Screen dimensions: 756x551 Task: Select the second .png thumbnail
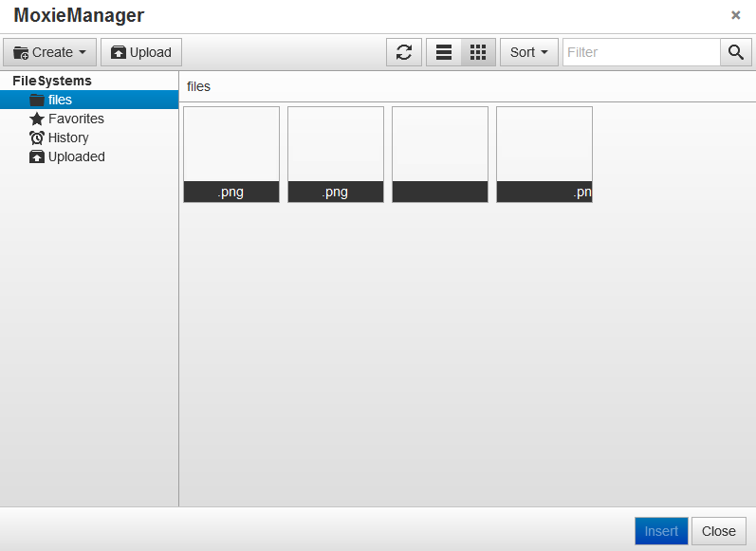tap(336, 154)
